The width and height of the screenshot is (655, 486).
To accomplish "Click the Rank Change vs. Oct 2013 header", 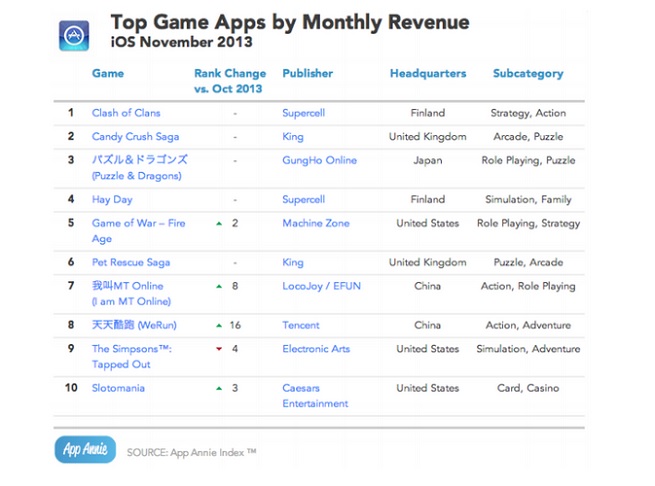I will (x=230, y=81).
